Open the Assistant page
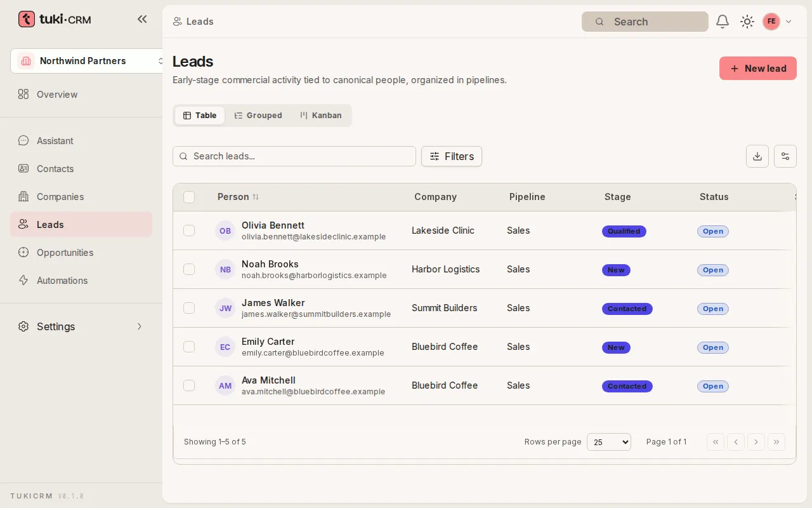The image size is (812, 508). tap(81, 141)
